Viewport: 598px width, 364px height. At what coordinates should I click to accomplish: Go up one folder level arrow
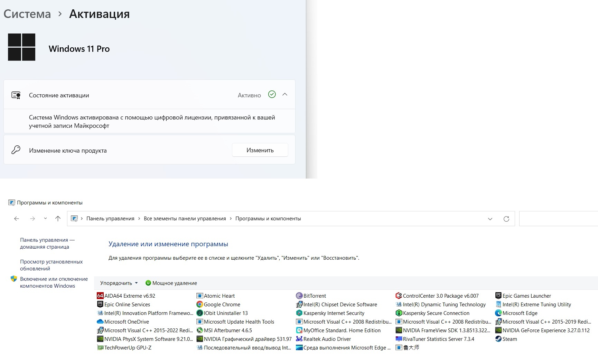click(x=58, y=219)
